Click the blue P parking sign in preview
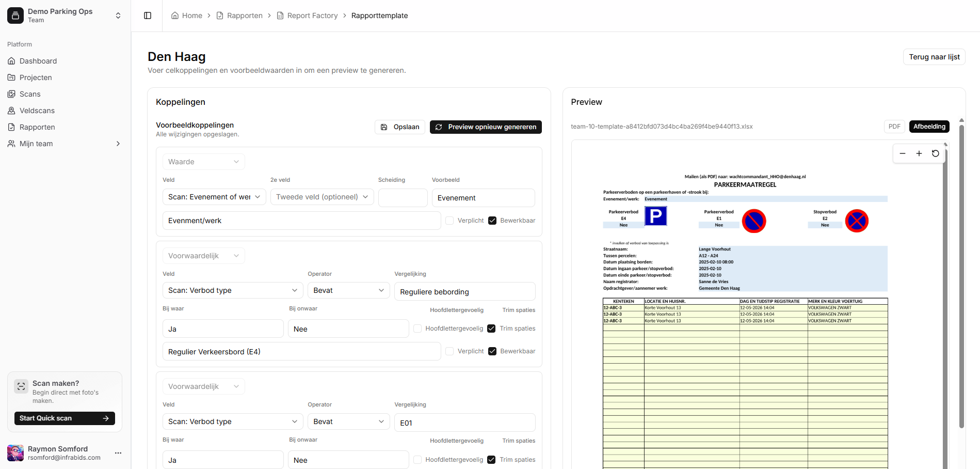The height and width of the screenshot is (469, 980). [x=656, y=216]
